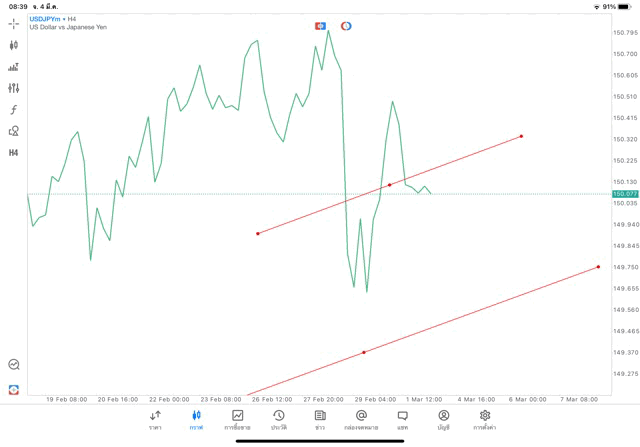
Task: Switch to the quotes (ราคา) tab
Action: [x=155, y=419]
